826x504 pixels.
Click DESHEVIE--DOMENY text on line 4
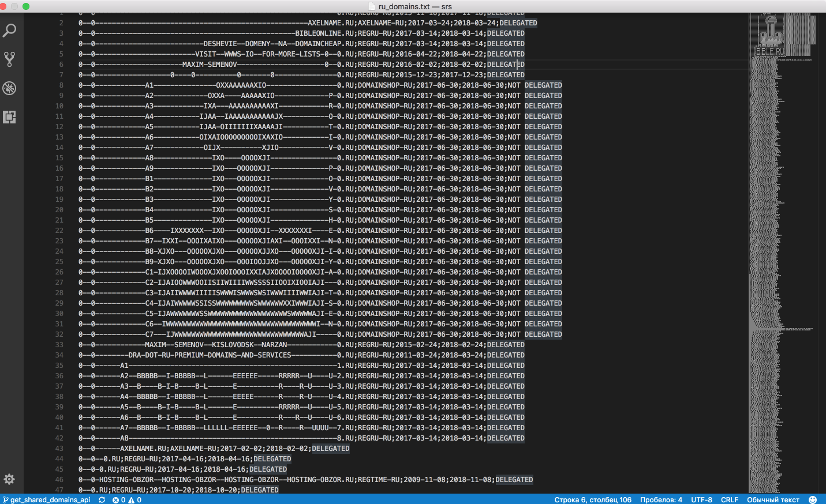coord(237,44)
